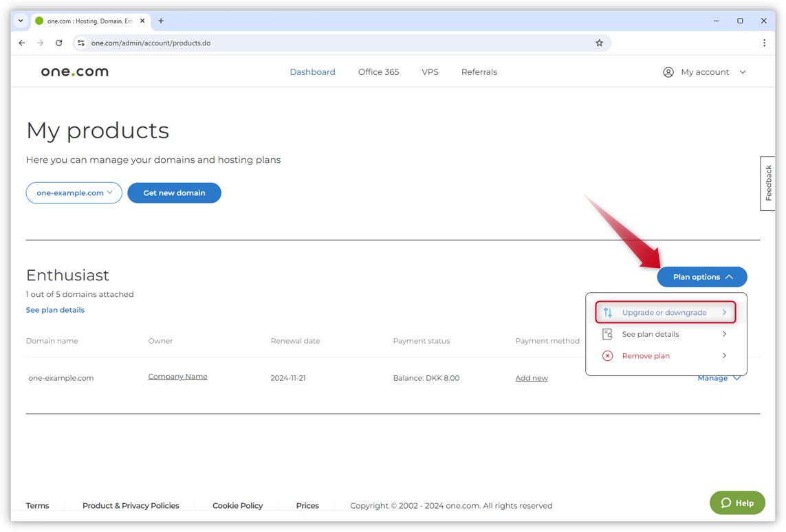
Task: Click the See plan details document icon
Action: click(607, 334)
